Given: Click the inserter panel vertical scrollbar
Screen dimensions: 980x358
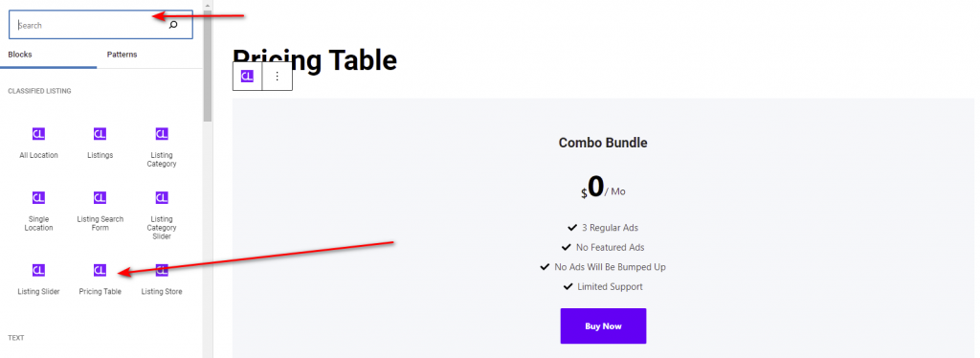Looking at the screenshot, I should (x=208, y=60).
